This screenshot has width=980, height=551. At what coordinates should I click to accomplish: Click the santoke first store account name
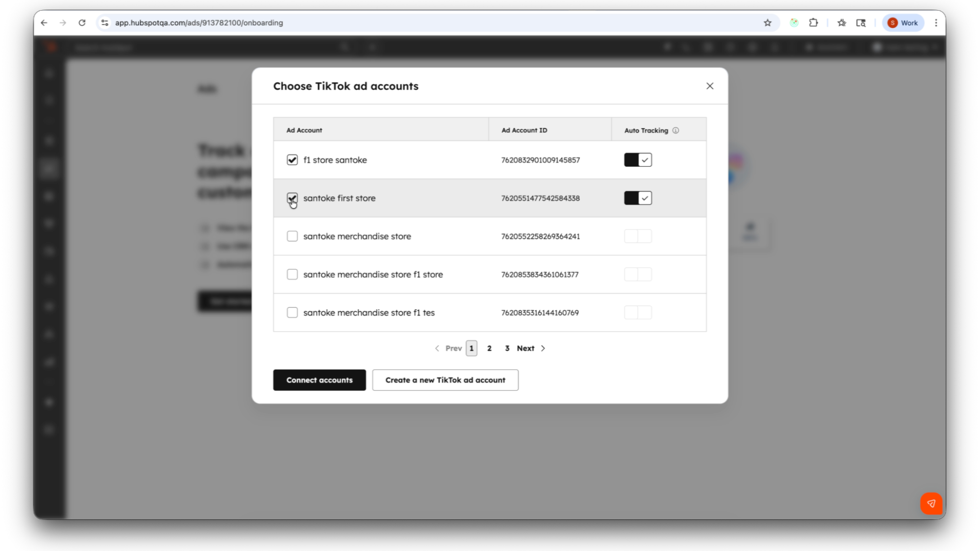(339, 198)
